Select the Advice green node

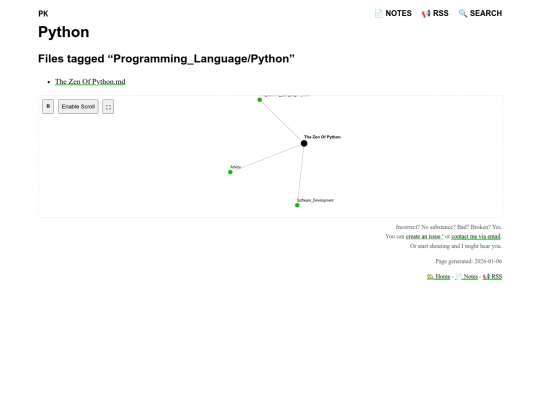coord(230,172)
